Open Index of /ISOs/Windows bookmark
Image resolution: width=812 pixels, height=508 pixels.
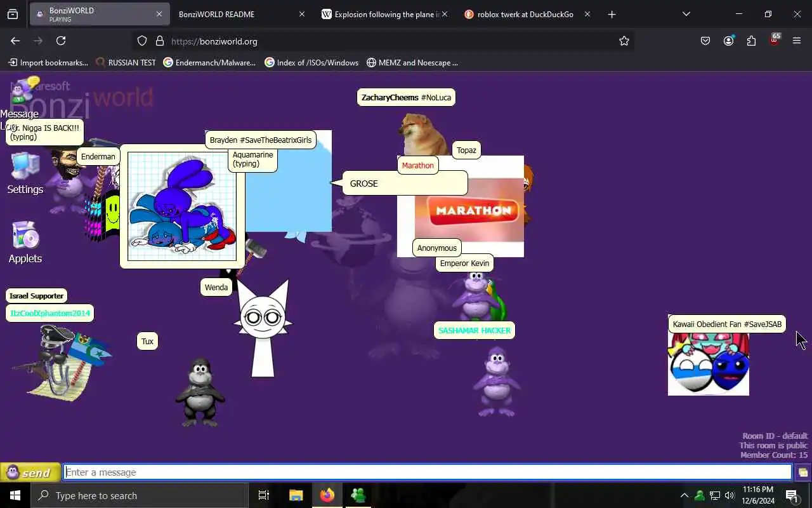311,62
